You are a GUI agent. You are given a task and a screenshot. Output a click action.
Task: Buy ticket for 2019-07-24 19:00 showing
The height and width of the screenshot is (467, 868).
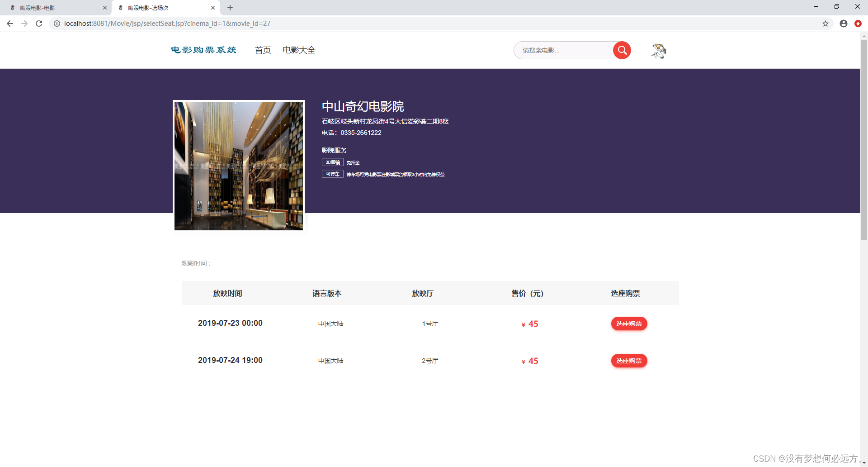point(629,361)
